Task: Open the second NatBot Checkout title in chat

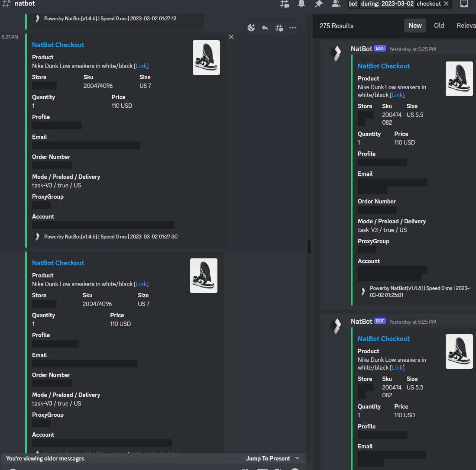Action: (x=58, y=263)
